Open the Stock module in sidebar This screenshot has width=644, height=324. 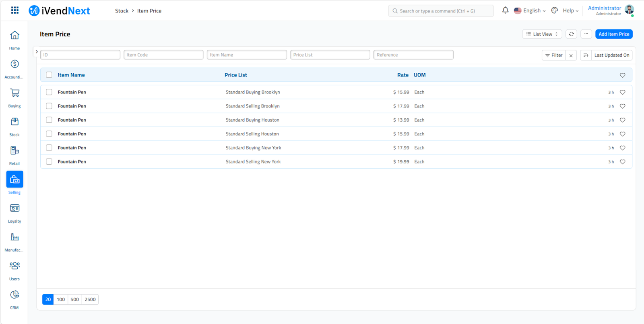(14, 126)
